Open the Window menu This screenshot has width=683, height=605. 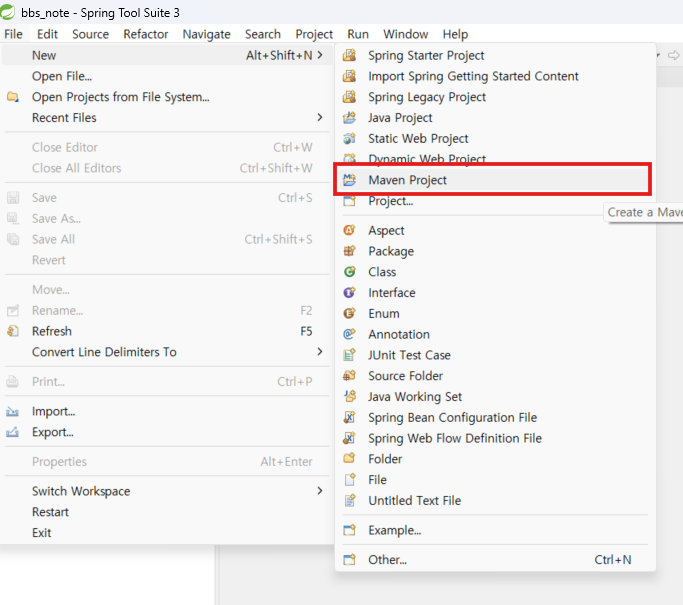(x=406, y=34)
